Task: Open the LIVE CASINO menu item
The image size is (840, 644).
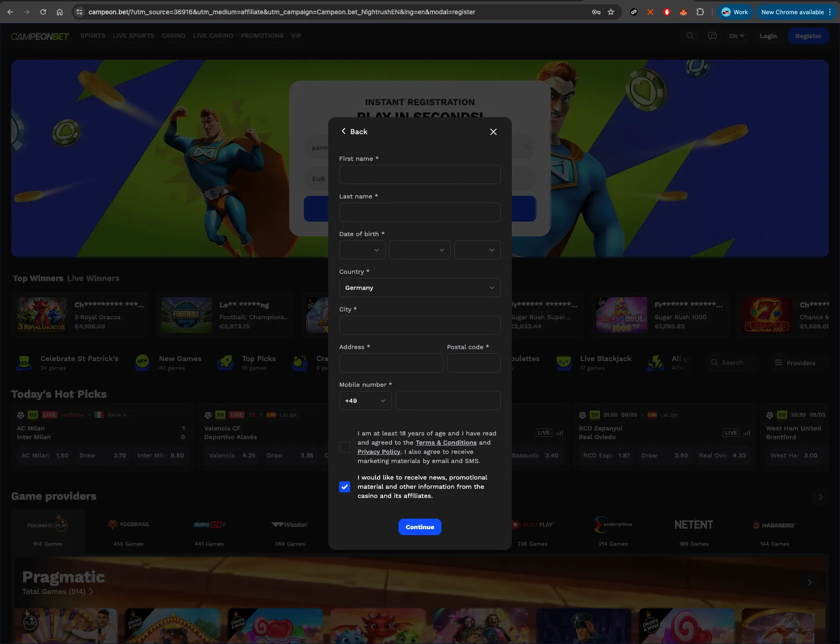Action: [213, 35]
